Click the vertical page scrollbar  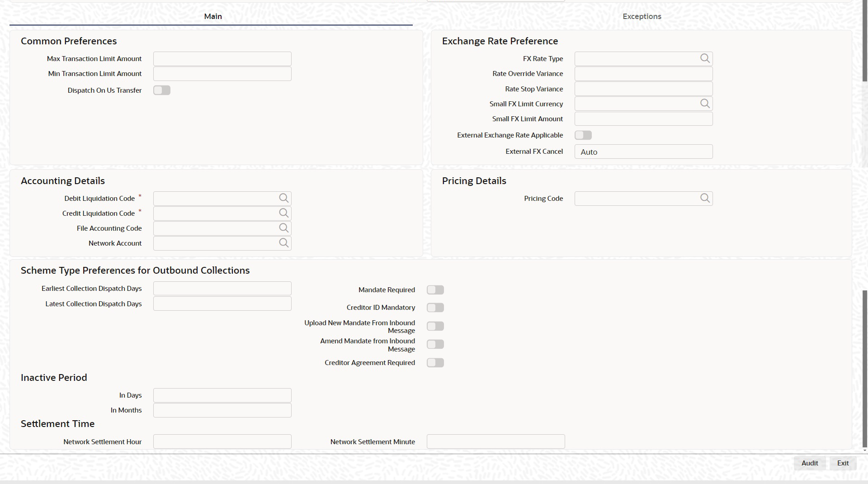(864, 368)
